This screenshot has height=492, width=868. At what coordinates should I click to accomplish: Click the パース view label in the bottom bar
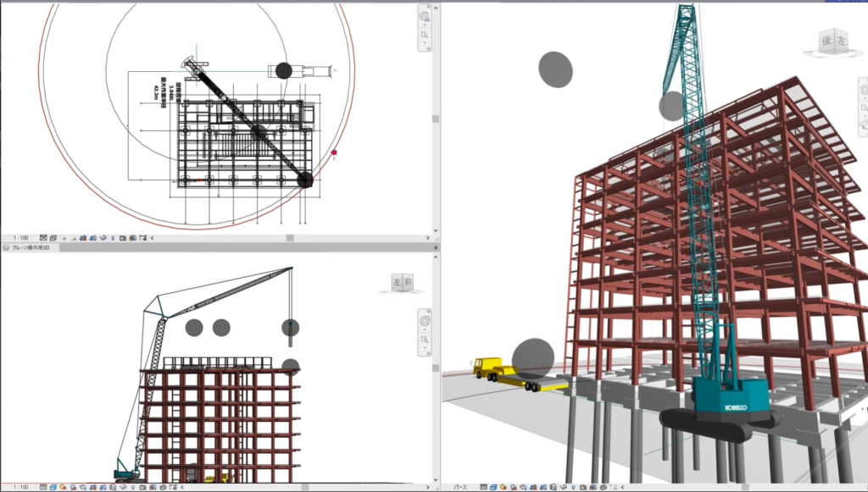coord(460,487)
